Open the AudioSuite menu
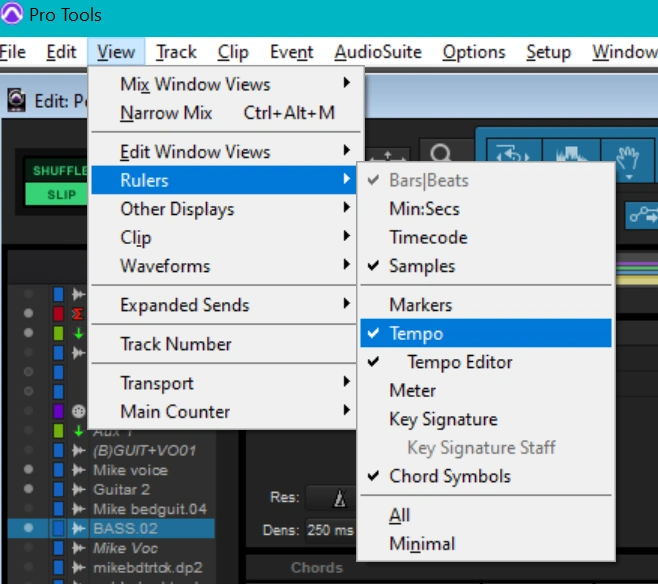658x584 pixels. [x=378, y=52]
